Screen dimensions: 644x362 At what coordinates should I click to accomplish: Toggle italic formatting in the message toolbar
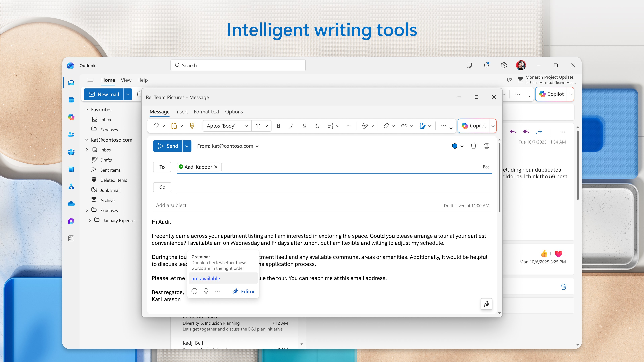[291, 126]
